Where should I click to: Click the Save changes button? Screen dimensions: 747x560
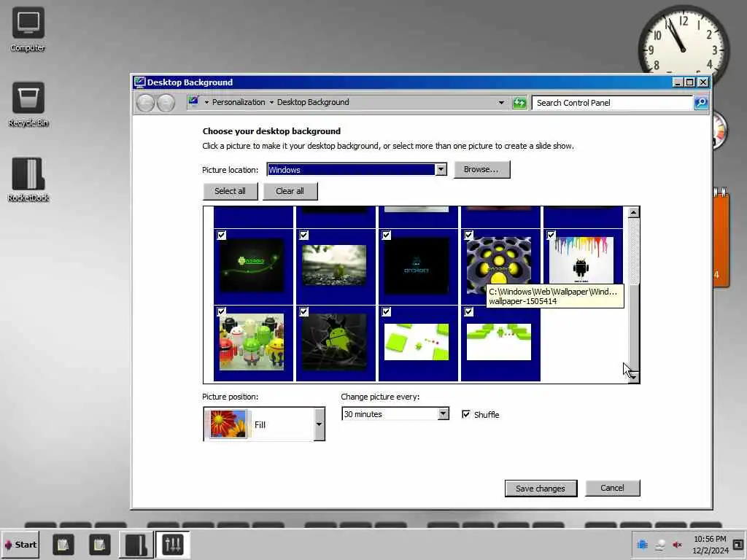pos(541,488)
